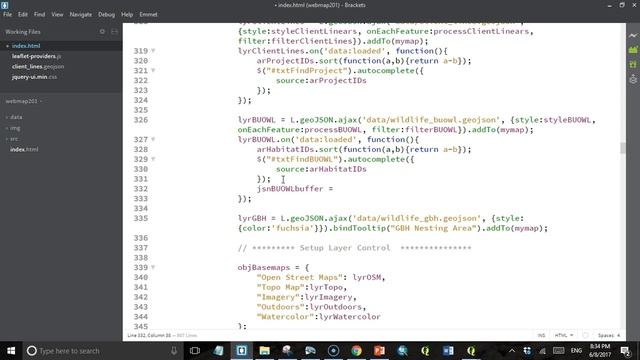Collapse code fold at line 329
The width and height of the screenshot is (640, 360).
pyautogui.click(x=153, y=159)
